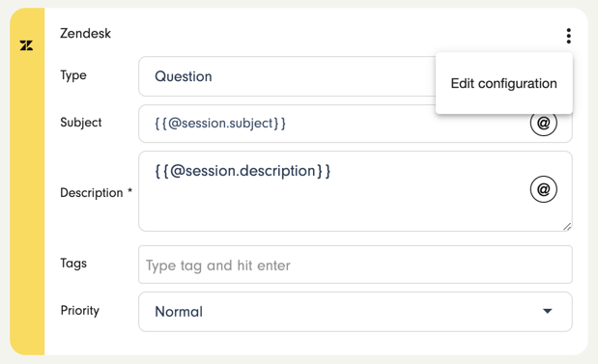This screenshot has width=598, height=364.
Task: Click the Zendesk card title text
Action: (85, 34)
